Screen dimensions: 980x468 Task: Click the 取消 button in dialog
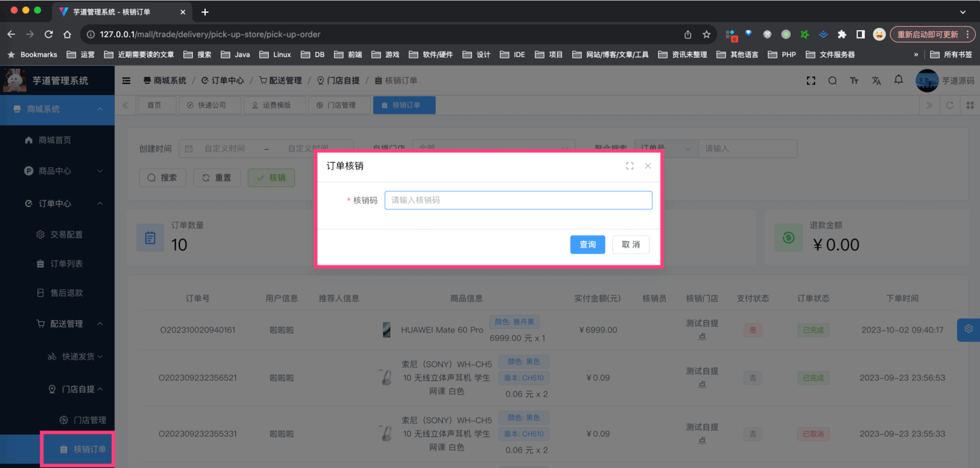tap(630, 244)
